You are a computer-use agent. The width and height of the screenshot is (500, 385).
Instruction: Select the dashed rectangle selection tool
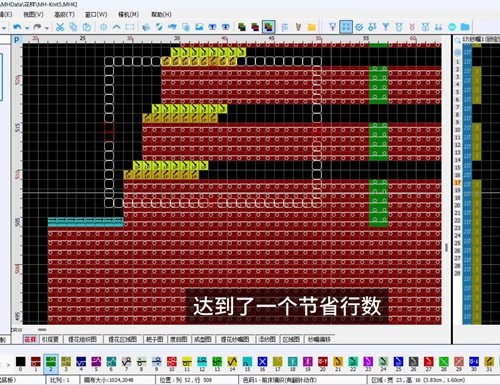tap(130, 27)
